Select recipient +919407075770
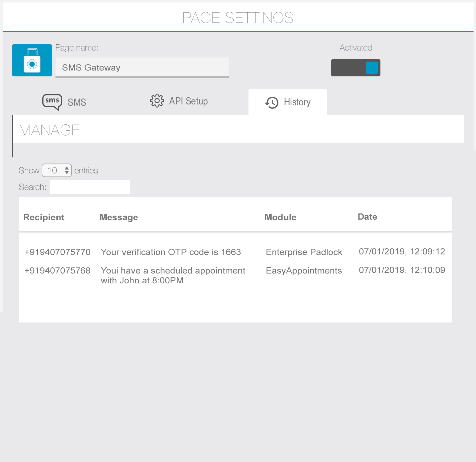The width and height of the screenshot is (476, 462). tap(57, 252)
